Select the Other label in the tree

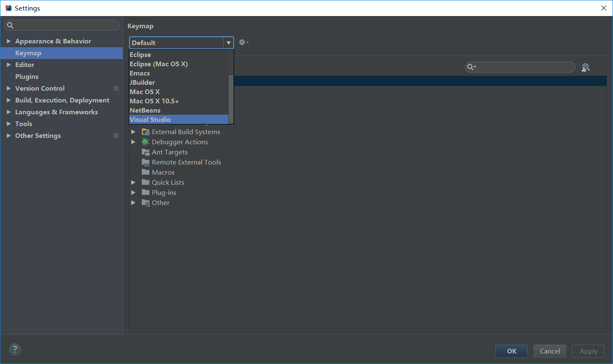point(161,203)
